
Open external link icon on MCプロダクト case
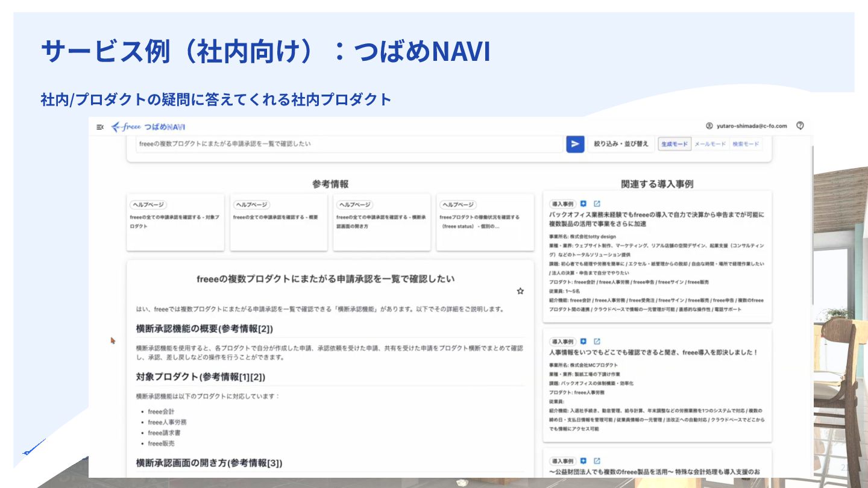click(597, 342)
